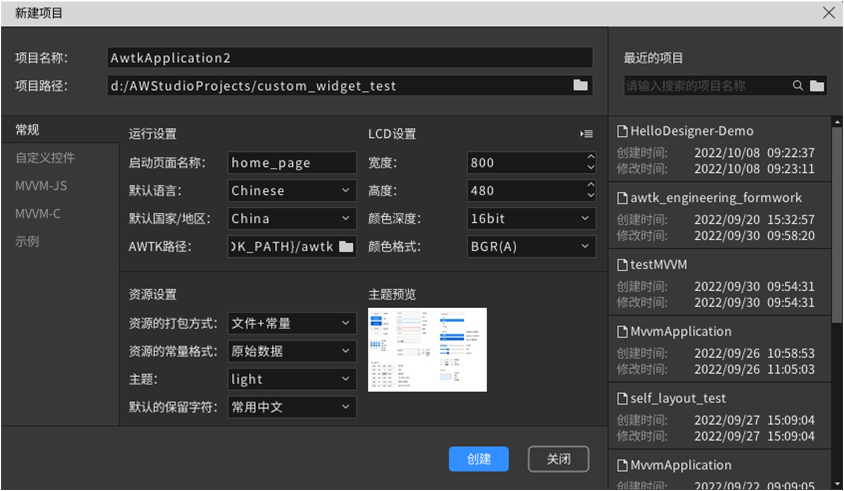Select awtk_engineering_formwork recent project
Screen dimensions: 844x491
[720, 216]
